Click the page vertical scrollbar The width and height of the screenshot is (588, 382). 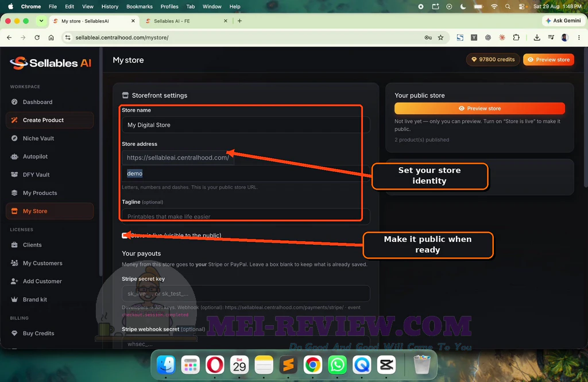coord(586,117)
